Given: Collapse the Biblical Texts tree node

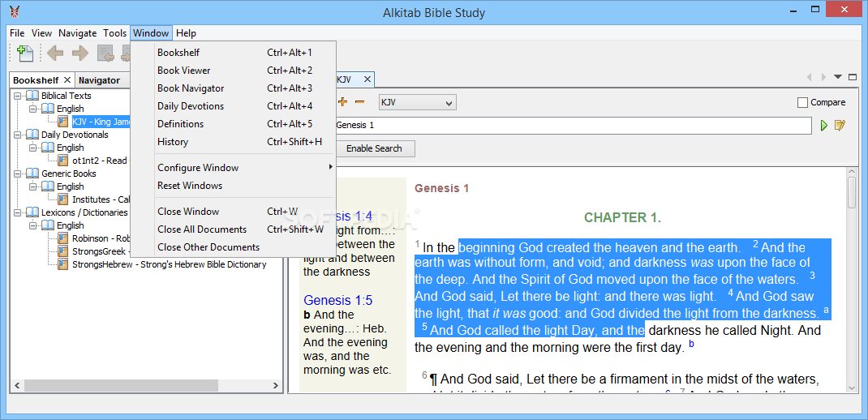Looking at the screenshot, I should tap(17, 96).
